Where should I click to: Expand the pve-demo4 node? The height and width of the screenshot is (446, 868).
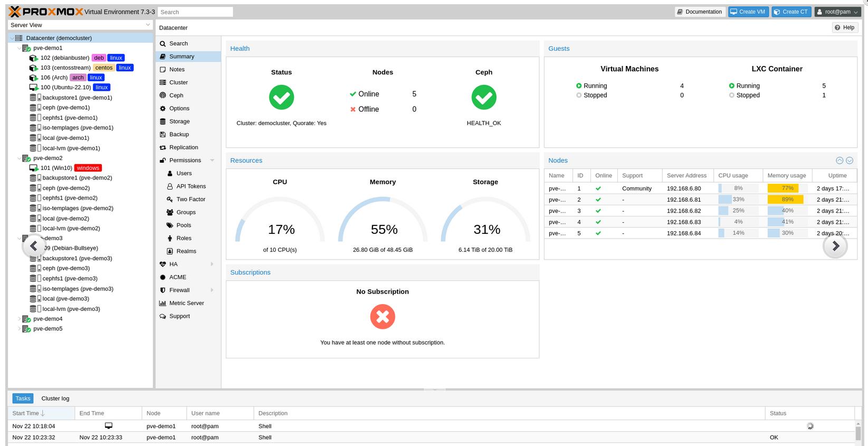(x=19, y=319)
